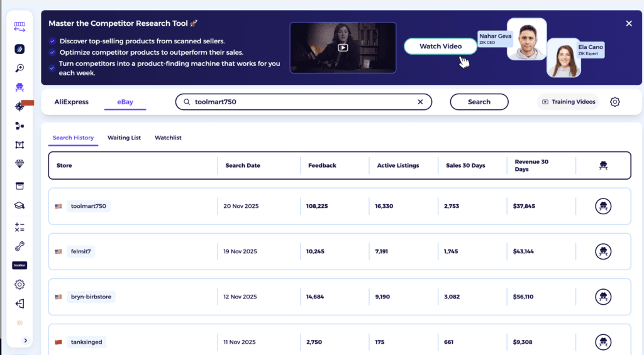Screen dimensions: 644x355
Task: Click the Watch Video button
Action: 440,46
